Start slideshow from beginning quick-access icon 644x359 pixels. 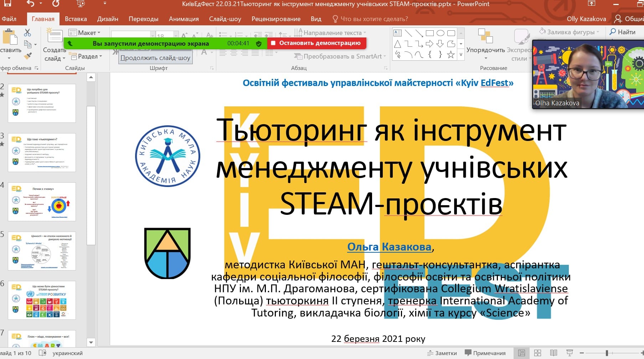pyautogui.click(x=81, y=4)
